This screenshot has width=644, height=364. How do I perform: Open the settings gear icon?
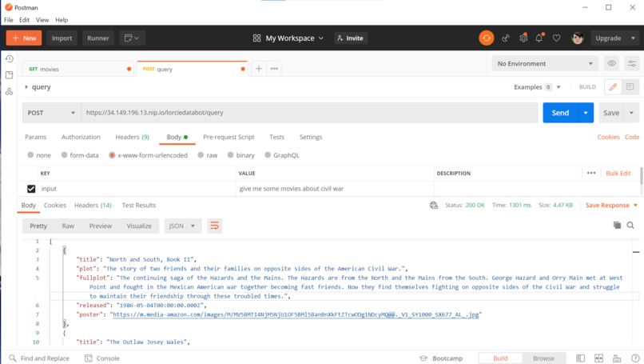[x=523, y=38]
